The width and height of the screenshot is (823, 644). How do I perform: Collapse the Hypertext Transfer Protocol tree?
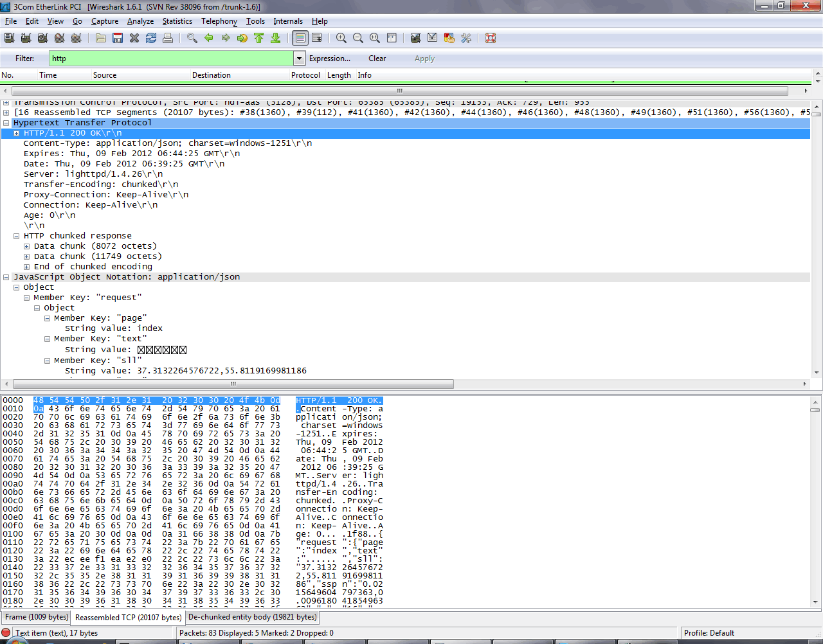click(6, 123)
